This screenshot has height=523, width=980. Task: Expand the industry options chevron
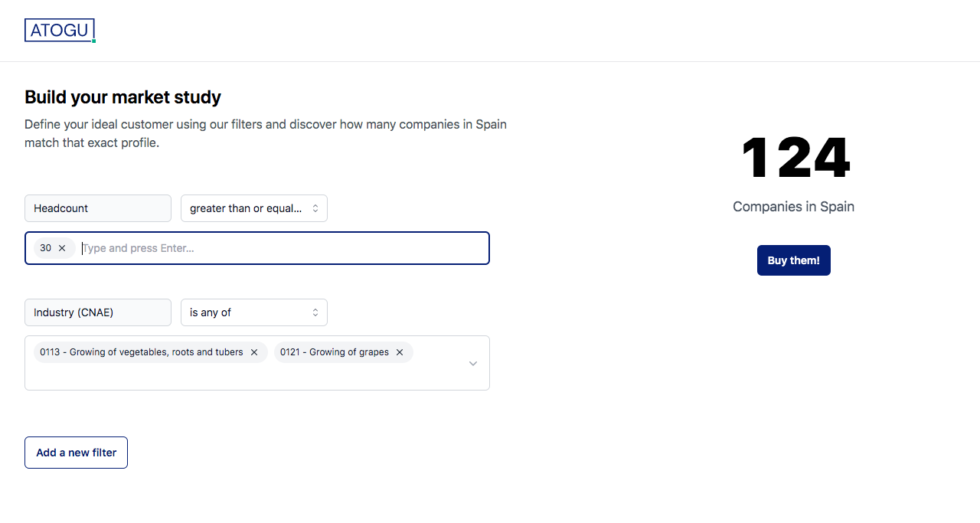pos(473,363)
